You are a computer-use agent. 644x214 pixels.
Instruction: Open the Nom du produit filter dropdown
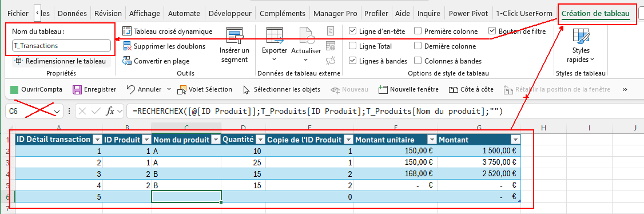pos(216,140)
